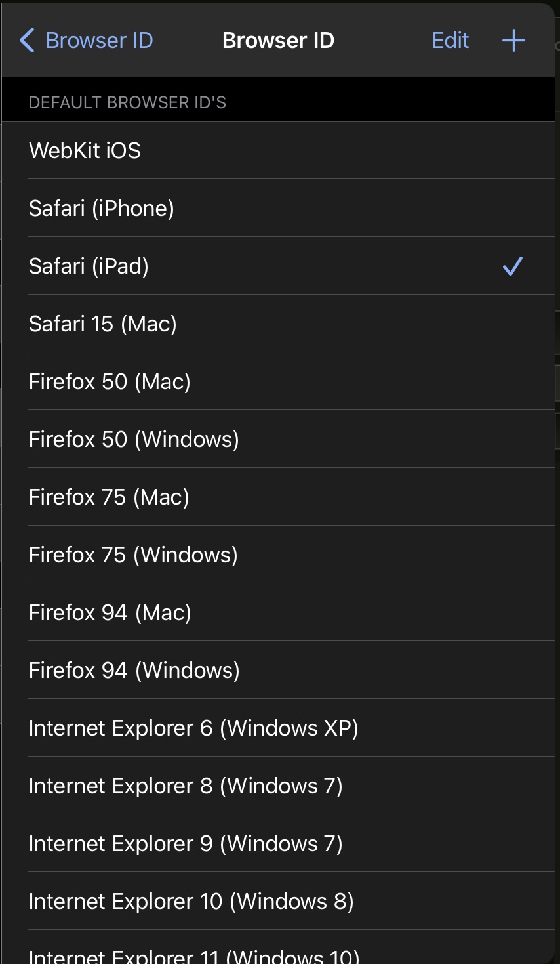Viewport: 560px width, 964px height.
Task: Select Internet Explorer 11 (Windows 10)
Action: tap(279, 948)
